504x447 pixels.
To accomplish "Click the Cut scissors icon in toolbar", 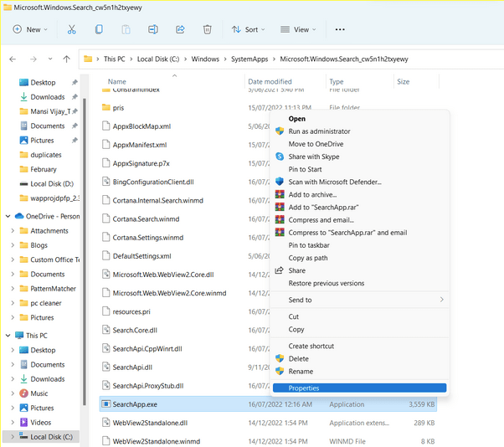I will [x=71, y=29].
